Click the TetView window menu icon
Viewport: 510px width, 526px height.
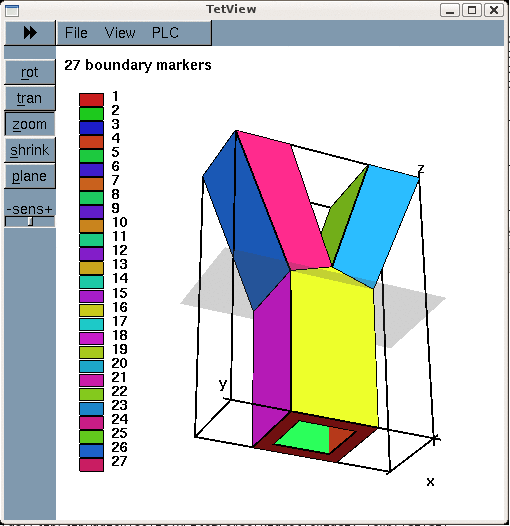12,10
